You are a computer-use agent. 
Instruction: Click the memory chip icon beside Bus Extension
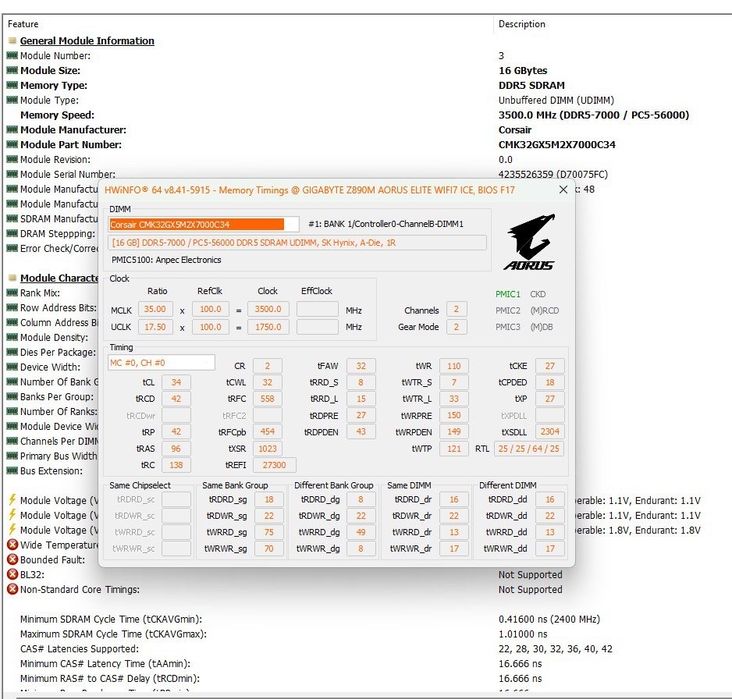[13, 471]
